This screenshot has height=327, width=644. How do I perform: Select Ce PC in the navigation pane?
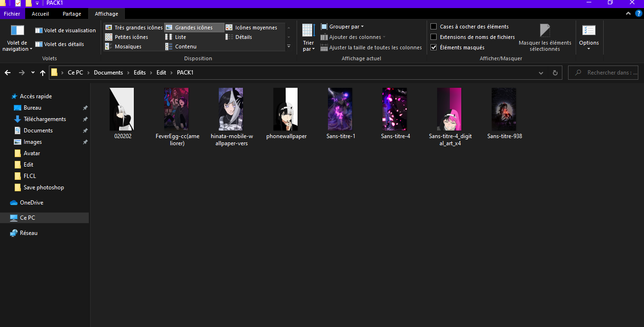[27, 218]
